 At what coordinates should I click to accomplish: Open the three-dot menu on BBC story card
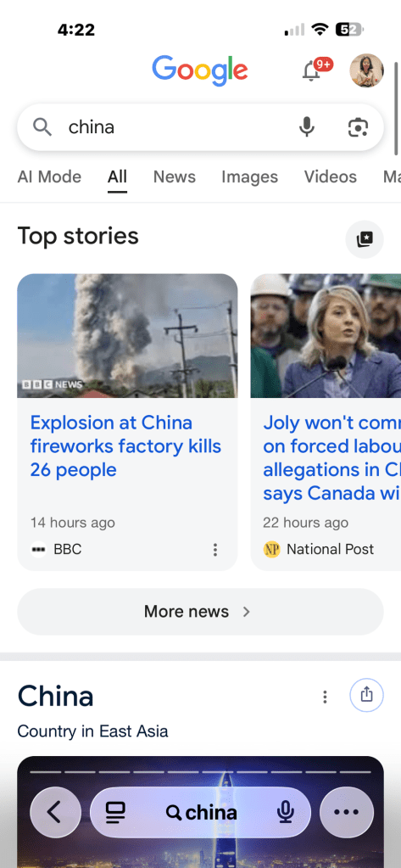pyautogui.click(x=215, y=550)
